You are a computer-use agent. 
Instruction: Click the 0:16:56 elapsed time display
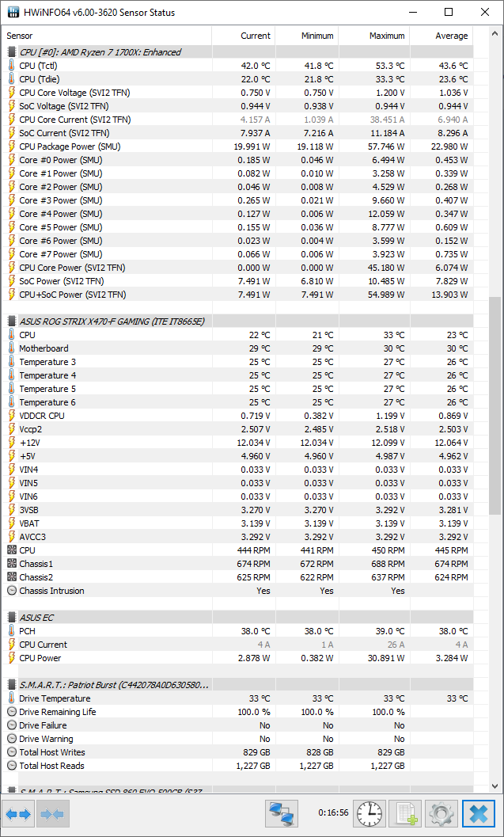click(x=333, y=813)
